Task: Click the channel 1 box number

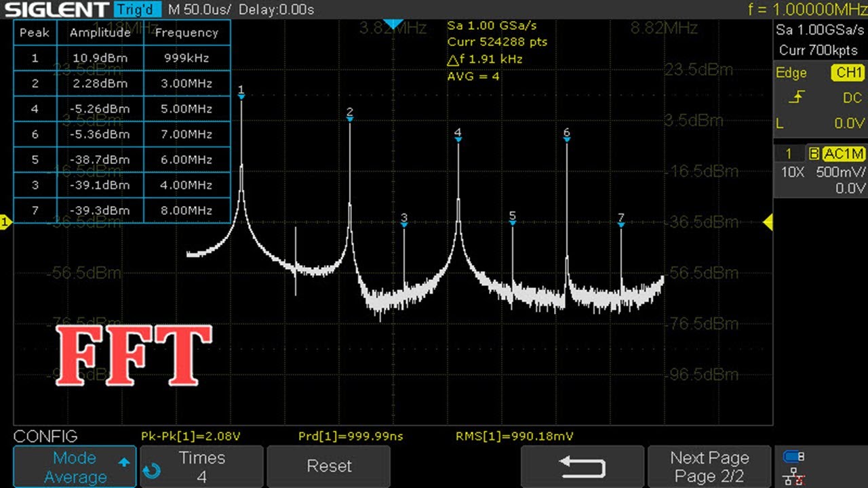Action: [x=789, y=154]
